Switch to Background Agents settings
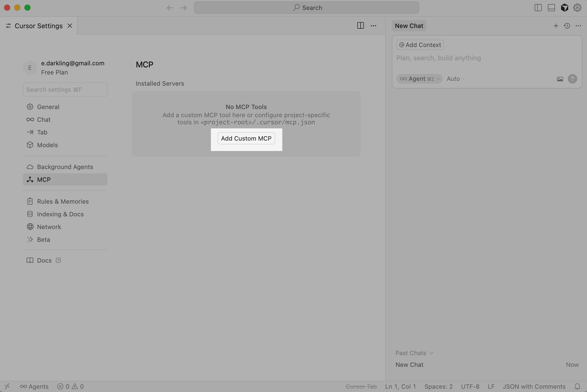Image resolution: width=587 pixels, height=392 pixels. 65,167
